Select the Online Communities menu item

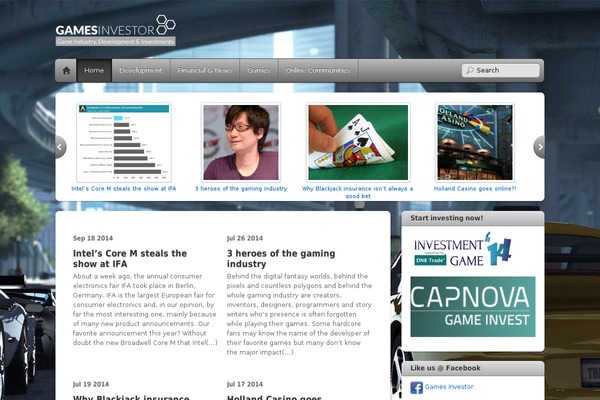(x=318, y=70)
